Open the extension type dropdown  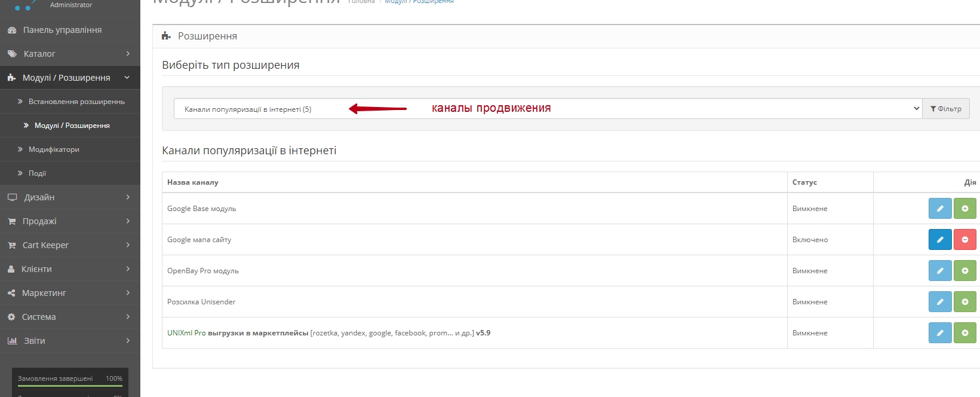[547, 109]
